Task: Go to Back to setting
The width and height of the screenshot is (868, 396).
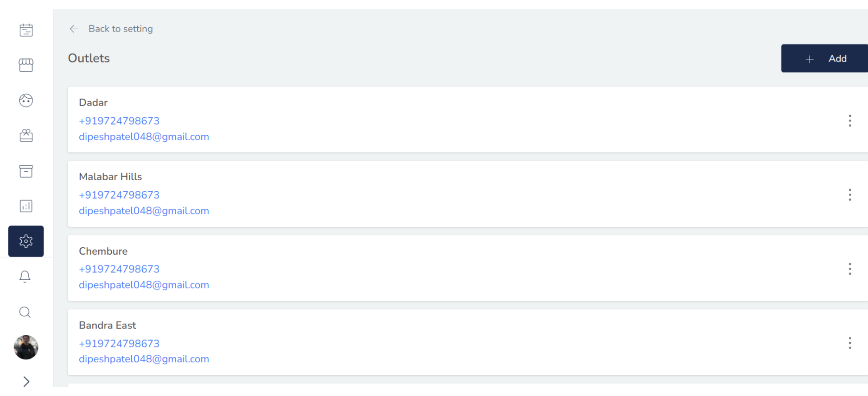Action: (x=121, y=29)
